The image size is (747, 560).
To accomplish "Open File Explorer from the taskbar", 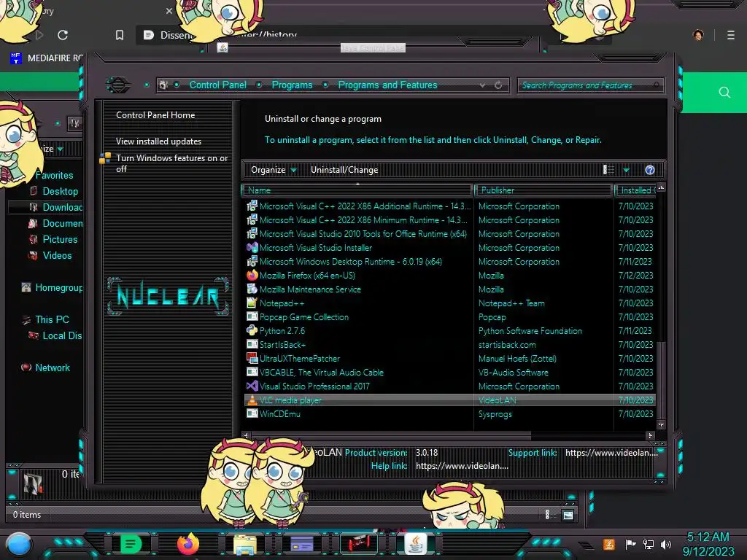I will click(x=245, y=544).
